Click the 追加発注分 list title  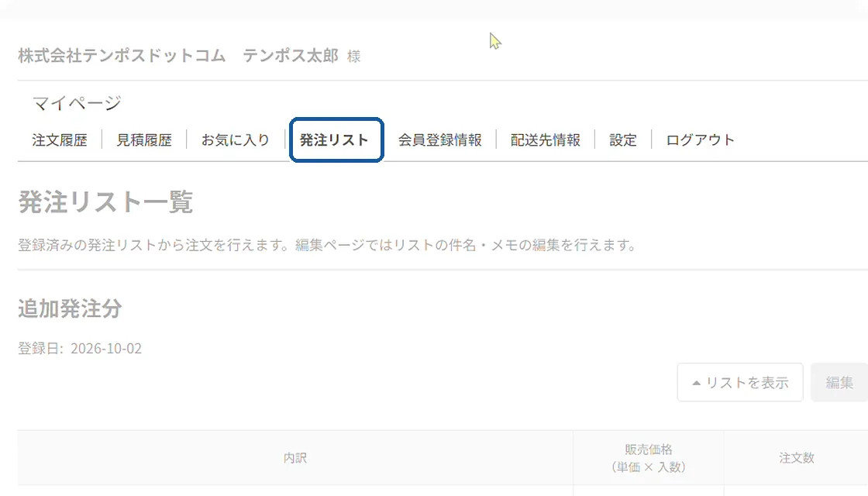pos(70,309)
